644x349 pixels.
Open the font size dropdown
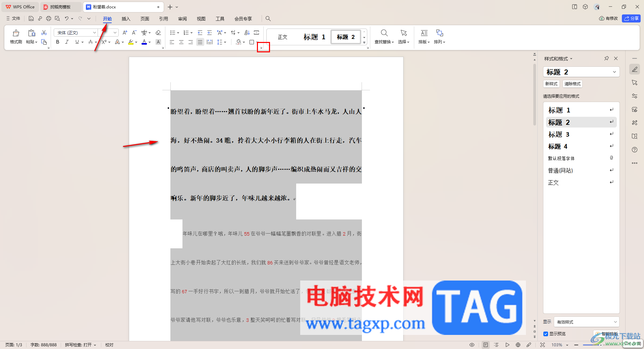click(115, 33)
